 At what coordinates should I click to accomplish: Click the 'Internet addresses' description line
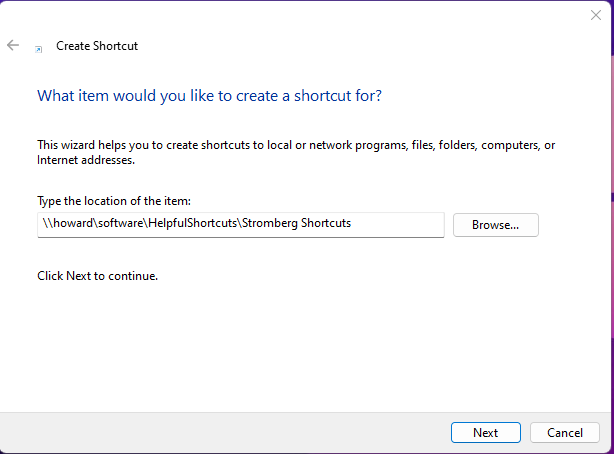pos(85,160)
